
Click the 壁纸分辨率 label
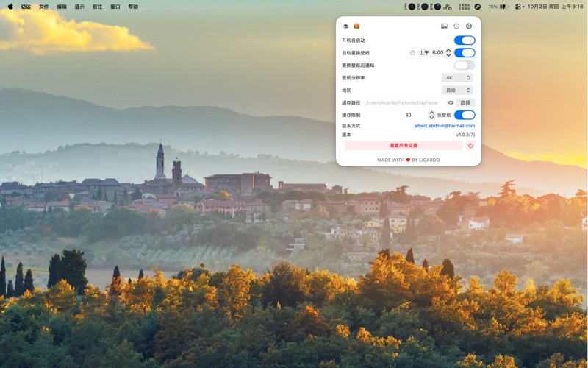[353, 78]
